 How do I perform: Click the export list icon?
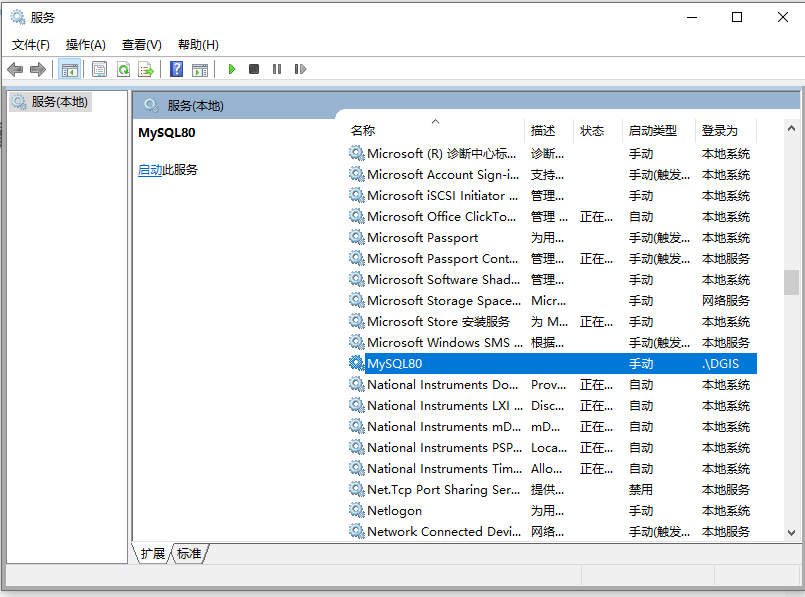click(145, 68)
